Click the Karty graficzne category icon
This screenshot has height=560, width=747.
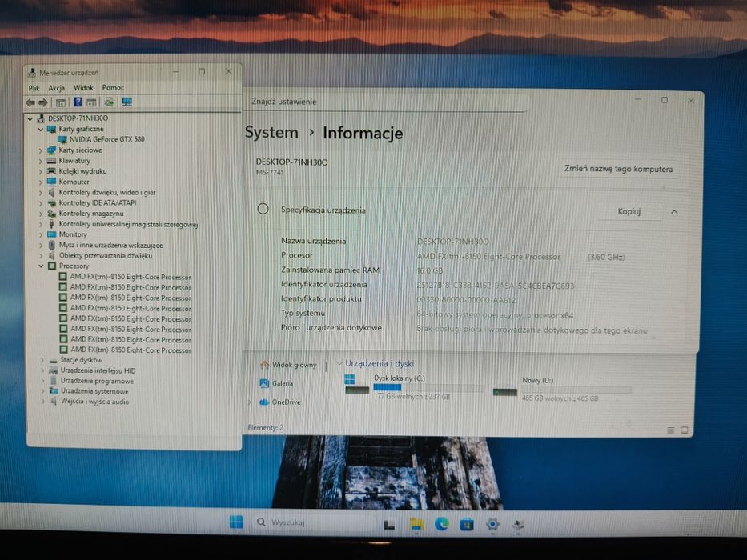click(51, 129)
